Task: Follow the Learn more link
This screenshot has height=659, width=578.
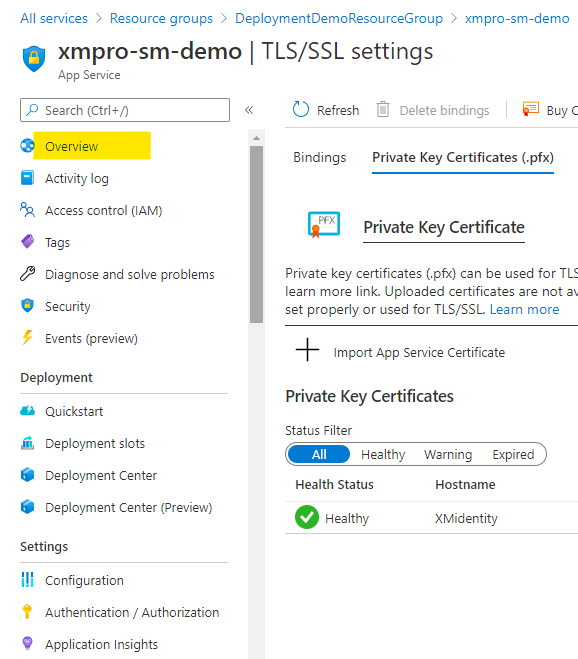Action: coord(524,309)
